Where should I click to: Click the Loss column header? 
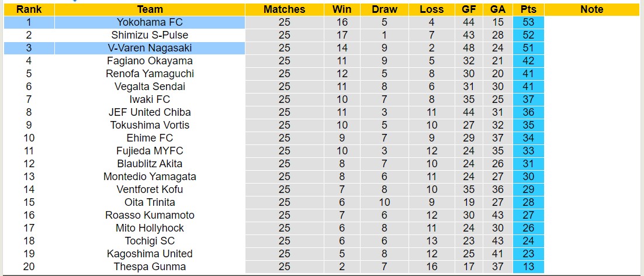pos(431,9)
